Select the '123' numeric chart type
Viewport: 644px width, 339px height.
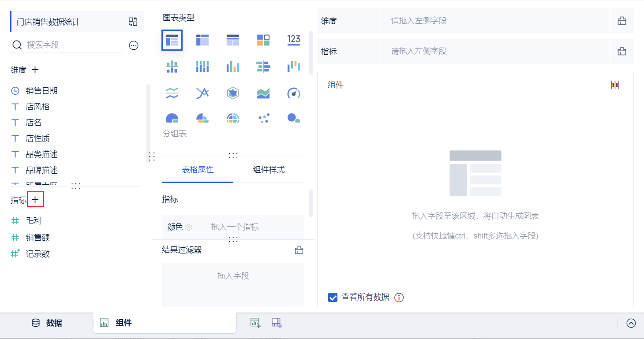pos(294,41)
